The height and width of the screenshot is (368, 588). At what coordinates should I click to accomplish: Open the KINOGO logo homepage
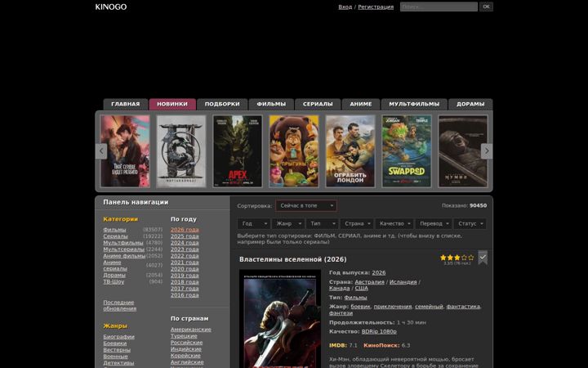click(111, 7)
